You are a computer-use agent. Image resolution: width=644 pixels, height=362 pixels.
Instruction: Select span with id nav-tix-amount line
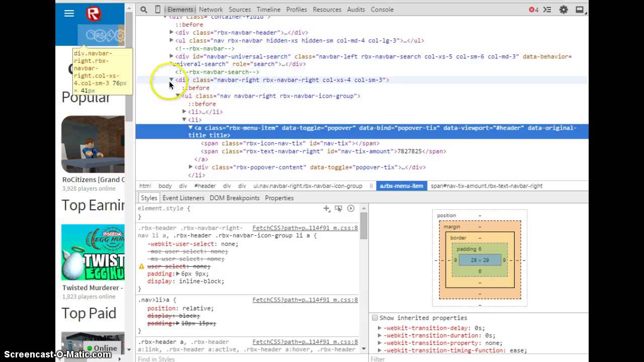click(x=324, y=151)
